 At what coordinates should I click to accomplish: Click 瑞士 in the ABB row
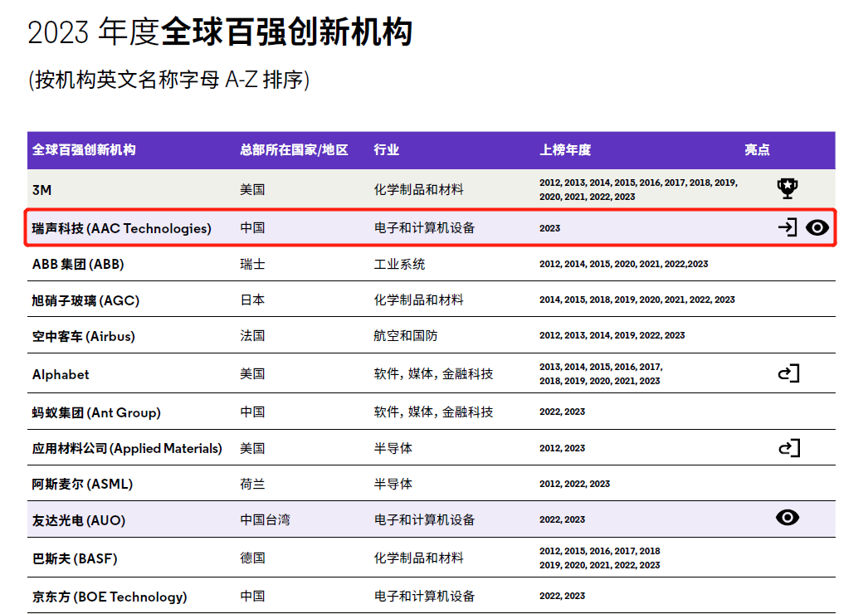tap(252, 264)
